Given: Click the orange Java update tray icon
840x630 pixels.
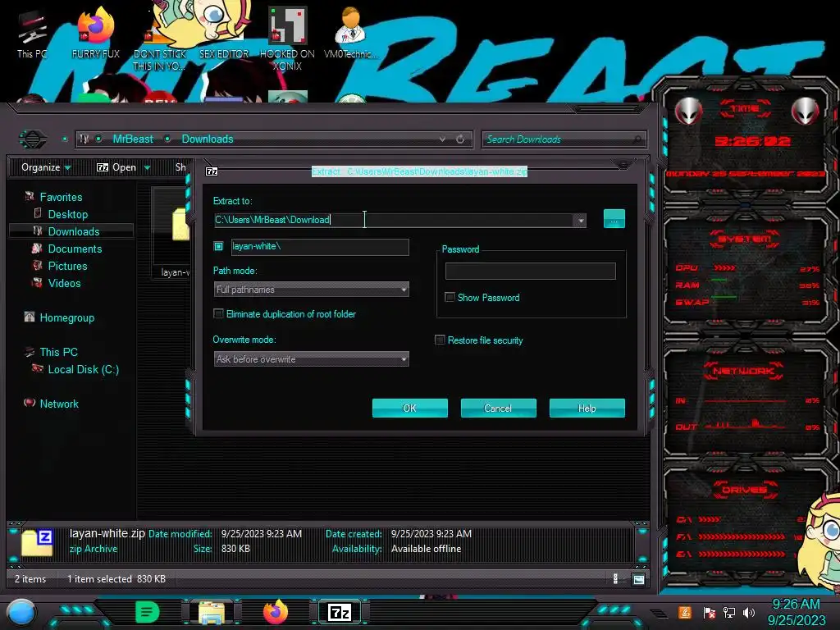Looking at the screenshot, I should pyautogui.click(x=685, y=612).
